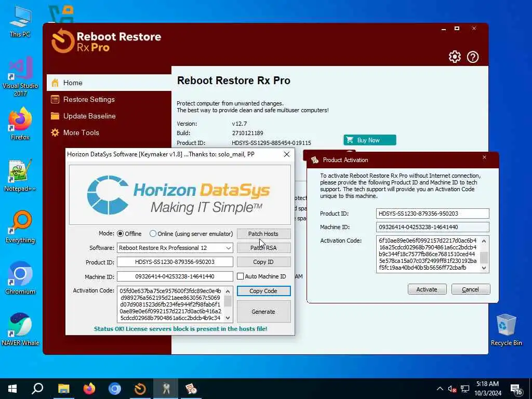Open network status tray icon

click(x=465, y=389)
